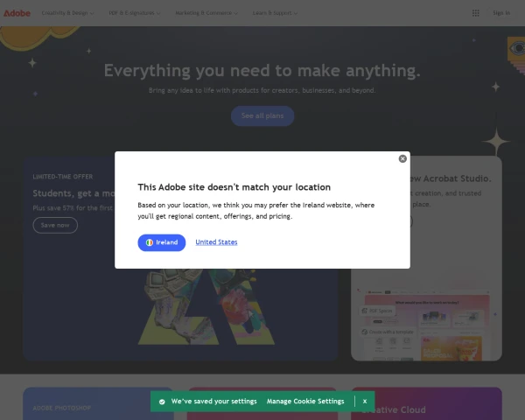Choose the Ireland site button
Image resolution: width=525 pixels, height=420 pixels.
(162, 242)
